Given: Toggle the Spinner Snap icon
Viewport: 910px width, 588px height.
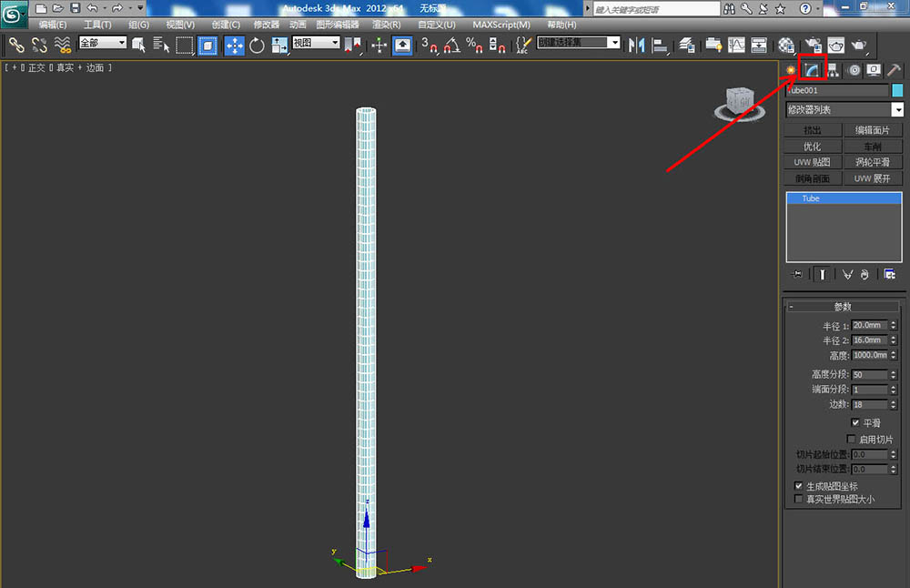Looking at the screenshot, I should click(497, 46).
